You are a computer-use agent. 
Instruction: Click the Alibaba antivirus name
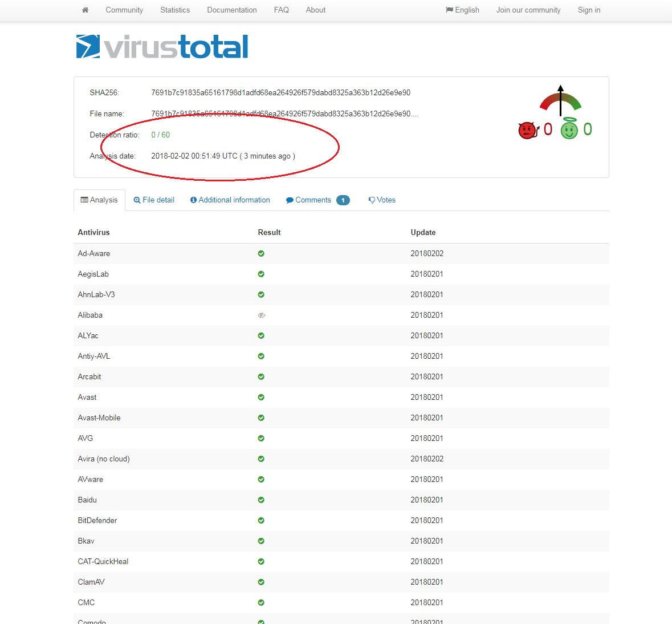[90, 315]
